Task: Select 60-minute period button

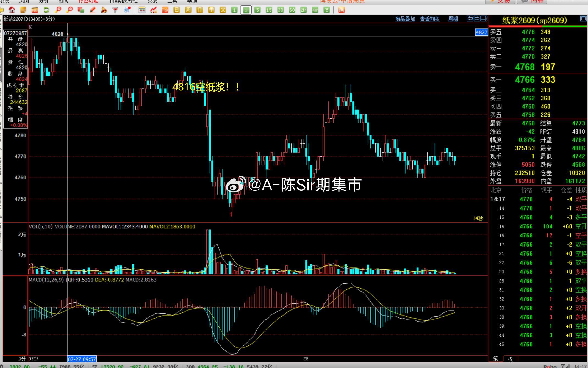Action: [x=292, y=10]
